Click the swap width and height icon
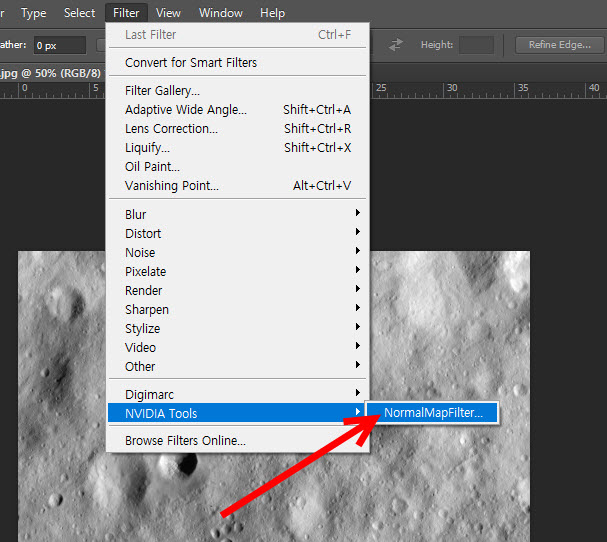607x542 pixels. 396,45
